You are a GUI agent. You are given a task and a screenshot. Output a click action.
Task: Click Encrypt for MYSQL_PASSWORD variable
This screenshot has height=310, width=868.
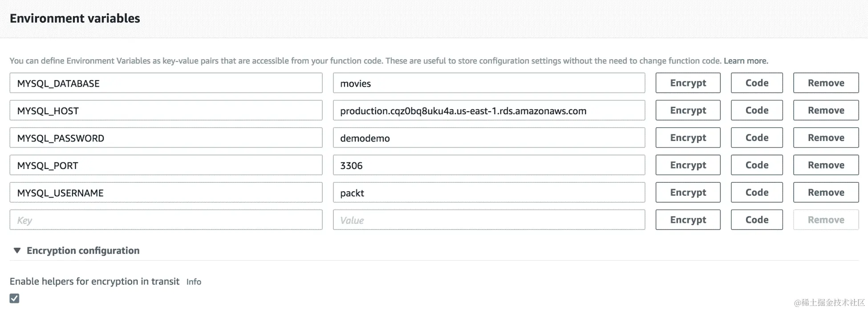click(688, 138)
